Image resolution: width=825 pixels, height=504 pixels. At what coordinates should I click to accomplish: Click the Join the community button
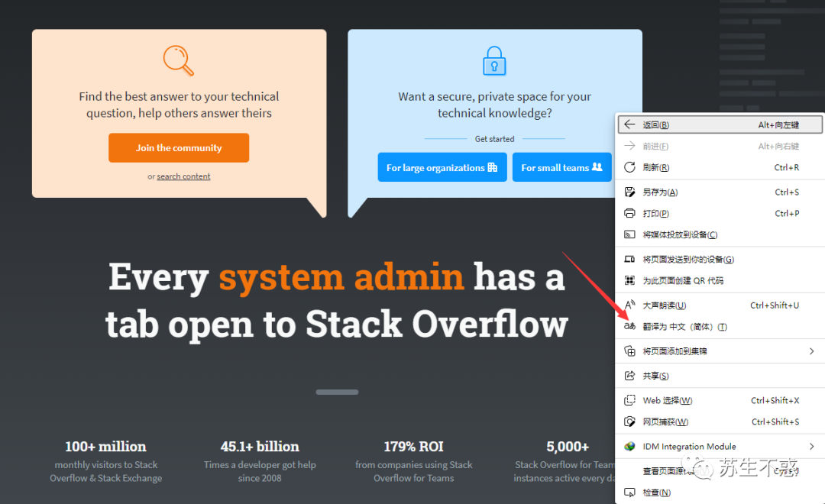point(178,148)
